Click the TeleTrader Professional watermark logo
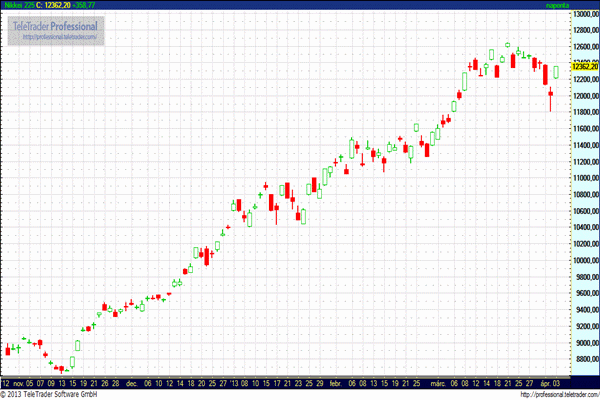The width and height of the screenshot is (600, 400). [55, 25]
